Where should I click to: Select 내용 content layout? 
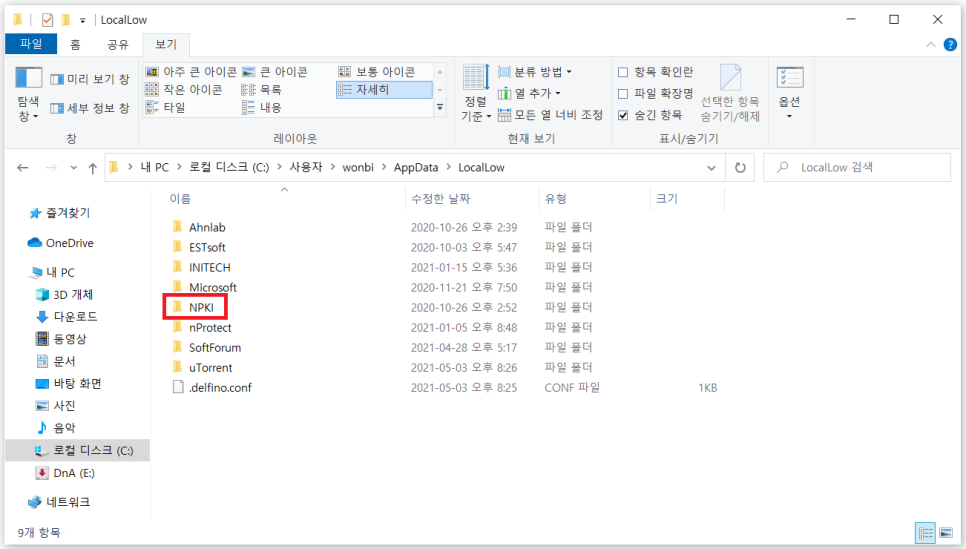261,108
